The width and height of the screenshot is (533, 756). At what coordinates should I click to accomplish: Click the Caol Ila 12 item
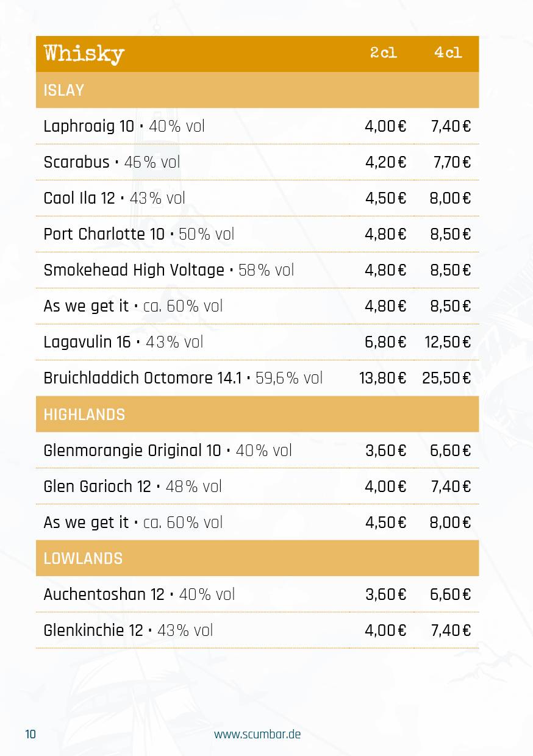point(257,198)
